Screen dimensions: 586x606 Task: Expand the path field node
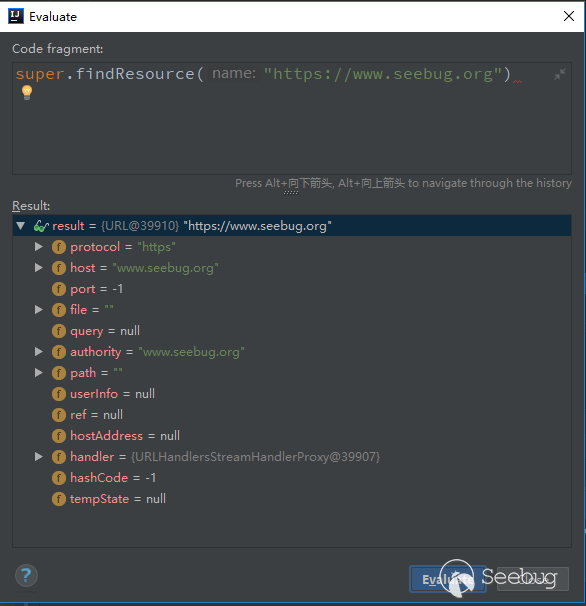click(x=39, y=373)
